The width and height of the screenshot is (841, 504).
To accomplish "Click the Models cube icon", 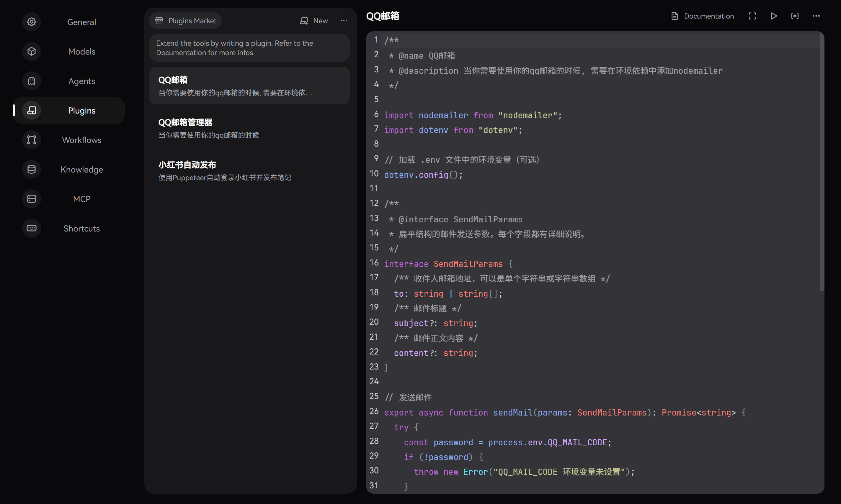I will (x=32, y=51).
